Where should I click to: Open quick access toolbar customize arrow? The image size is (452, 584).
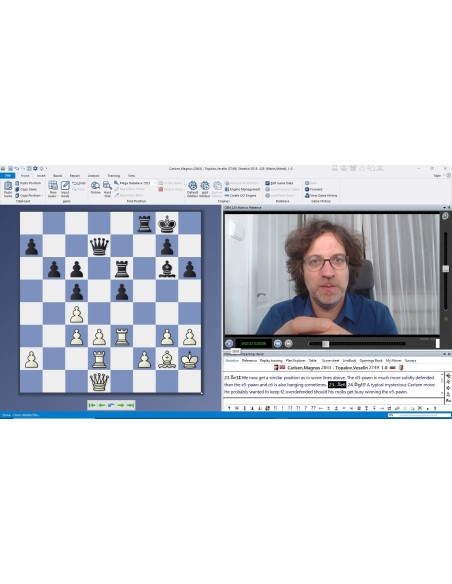pyautogui.click(x=46, y=168)
